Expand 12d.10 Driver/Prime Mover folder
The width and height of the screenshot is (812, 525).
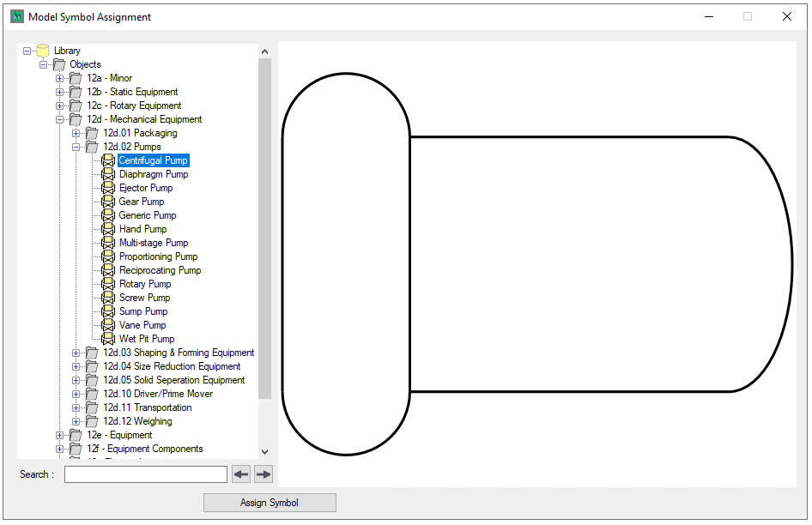click(x=76, y=394)
